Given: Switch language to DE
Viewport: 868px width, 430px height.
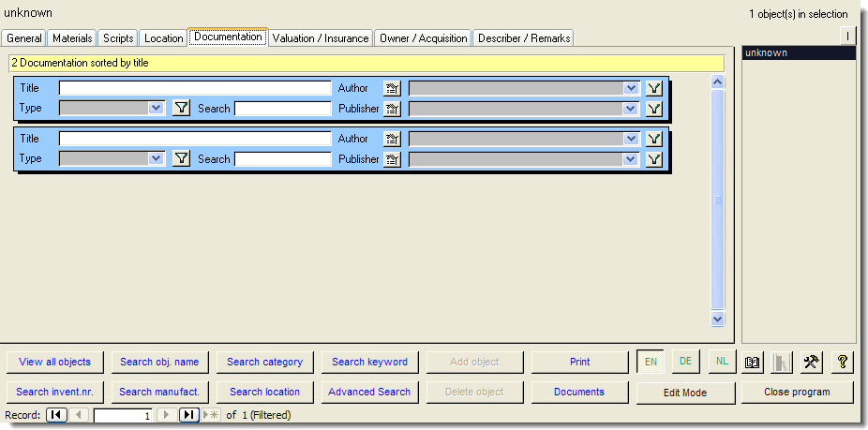Looking at the screenshot, I should 685,362.
